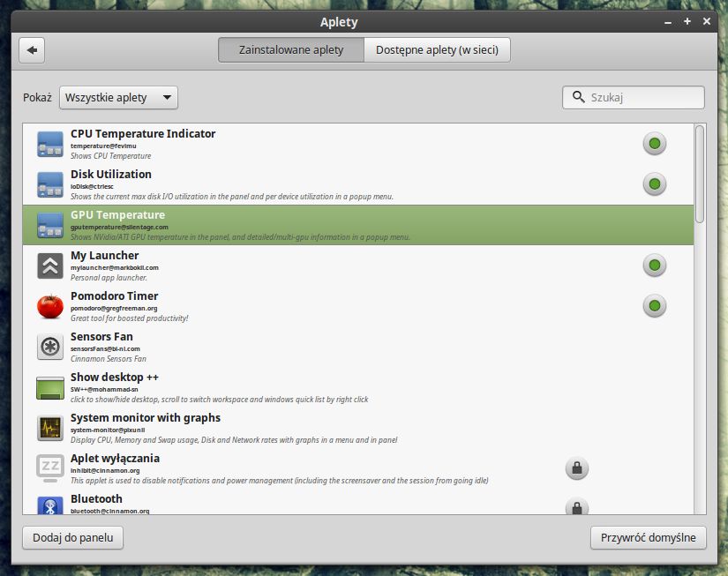Switch to Zainstalowane aplety tab
The width and height of the screenshot is (728, 576).
coord(291,49)
